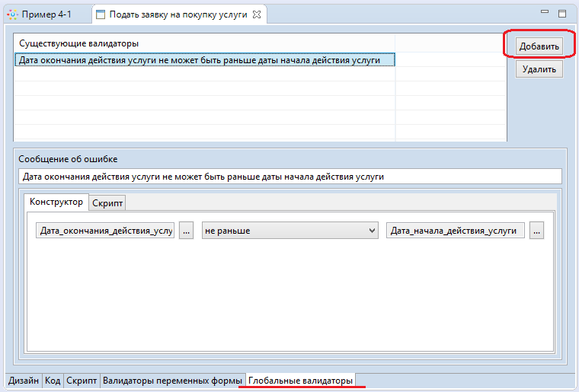Minimize the editor panel
The width and height of the screenshot is (579, 392).
[x=544, y=14]
